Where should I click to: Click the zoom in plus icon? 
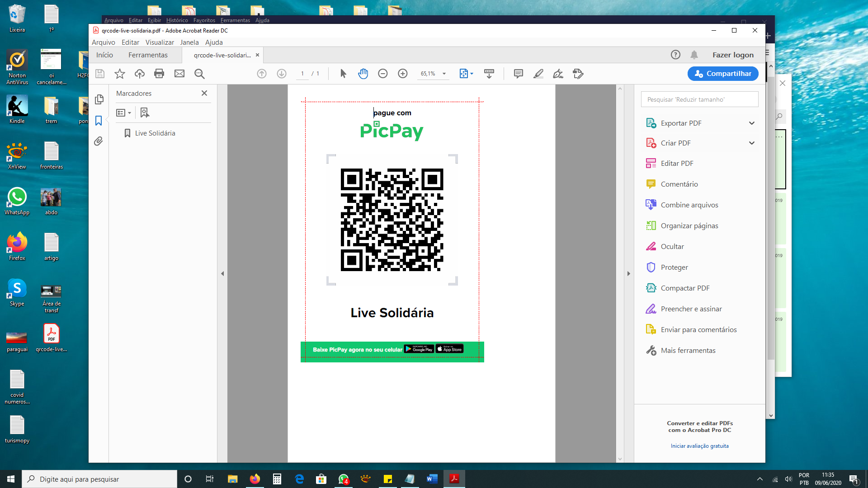(403, 74)
